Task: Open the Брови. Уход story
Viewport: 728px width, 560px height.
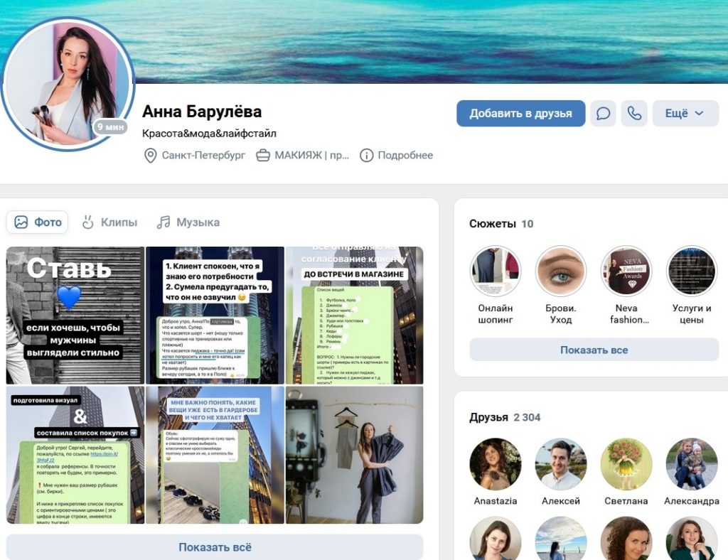Action: (x=561, y=271)
